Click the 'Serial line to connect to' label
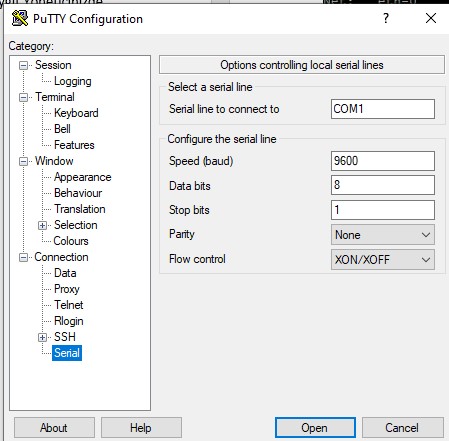 [x=224, y=109]
